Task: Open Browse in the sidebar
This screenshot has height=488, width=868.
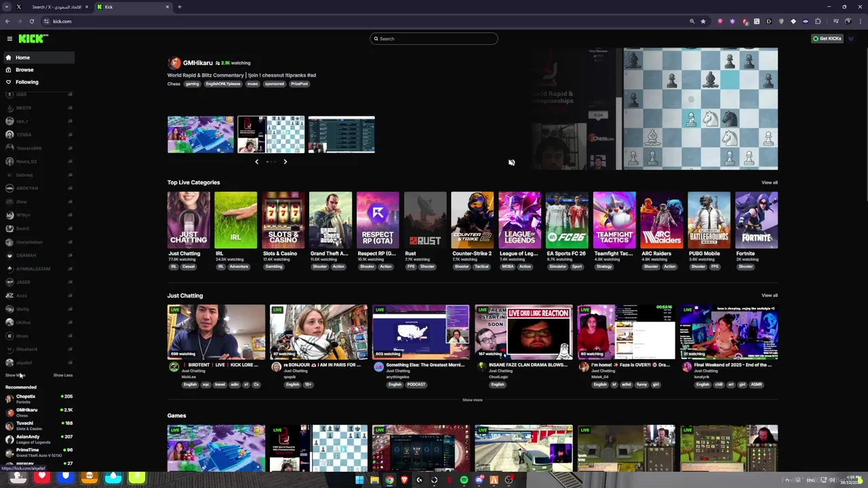Action: (39, 70)
